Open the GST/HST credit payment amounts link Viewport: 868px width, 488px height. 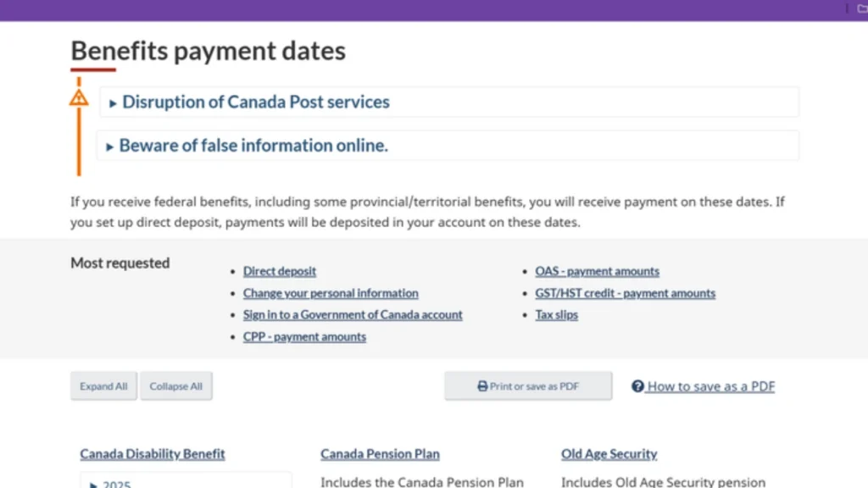(625, 293)
